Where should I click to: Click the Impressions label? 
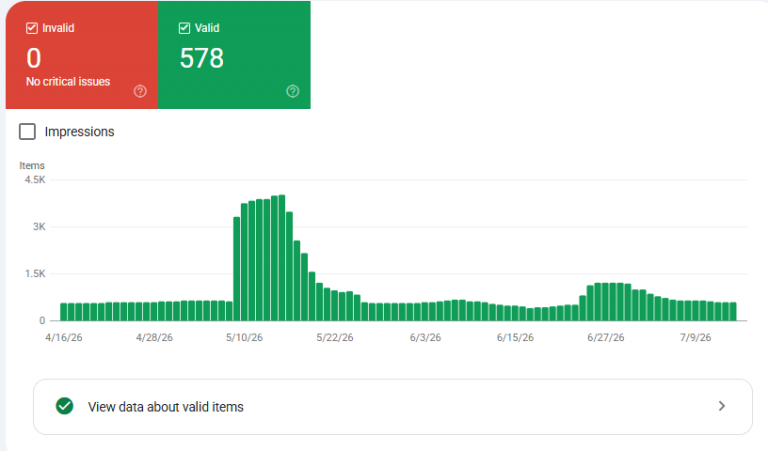[x=79, y=132]
